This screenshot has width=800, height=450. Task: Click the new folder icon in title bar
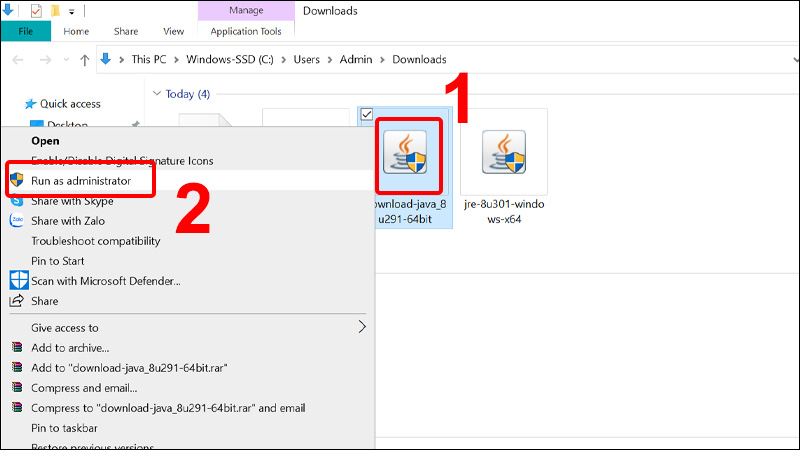click(x=55, y=10)
